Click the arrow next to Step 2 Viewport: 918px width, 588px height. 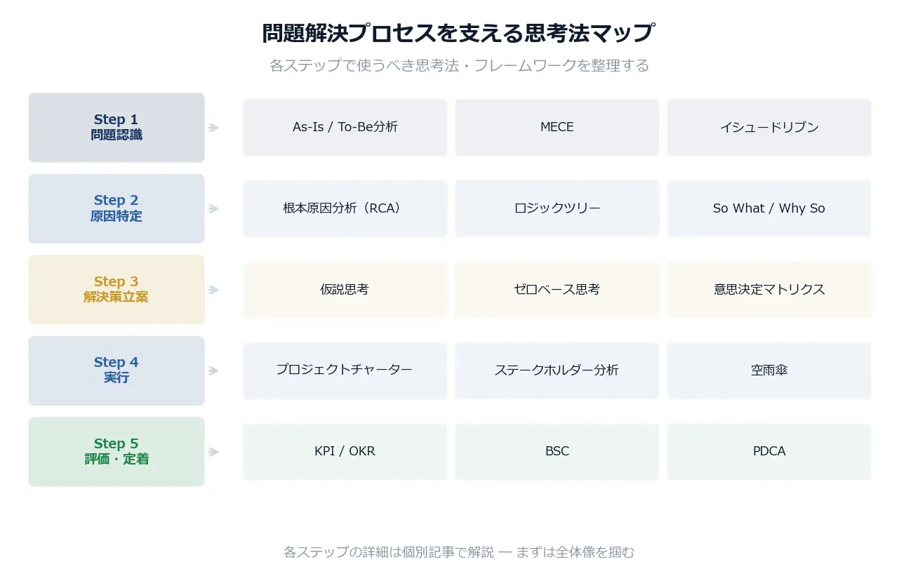tap(213, 208)
